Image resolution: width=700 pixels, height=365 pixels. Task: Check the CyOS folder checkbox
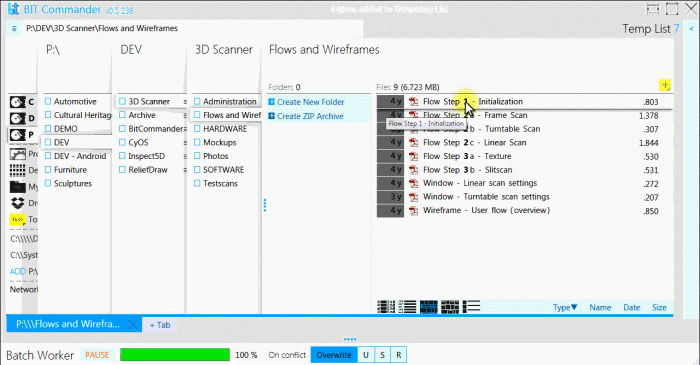[122, 142]
